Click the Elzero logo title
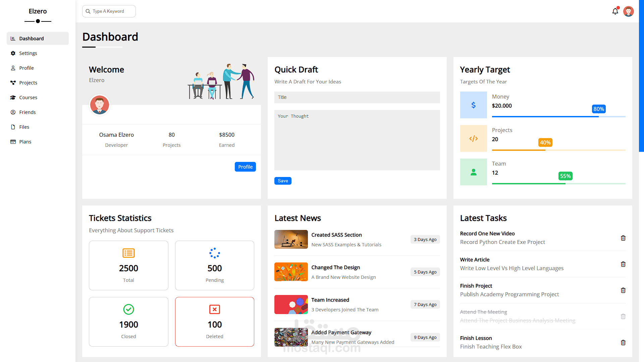Screen dimensions: 644x362 pos(38,11)
